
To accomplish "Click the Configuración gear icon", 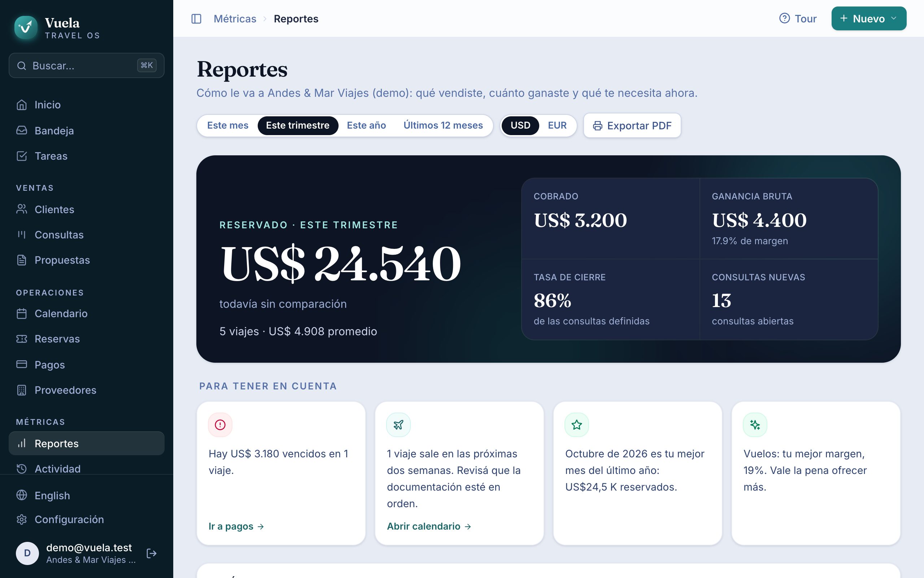I will pyautogui.click(x=22, y=519).
